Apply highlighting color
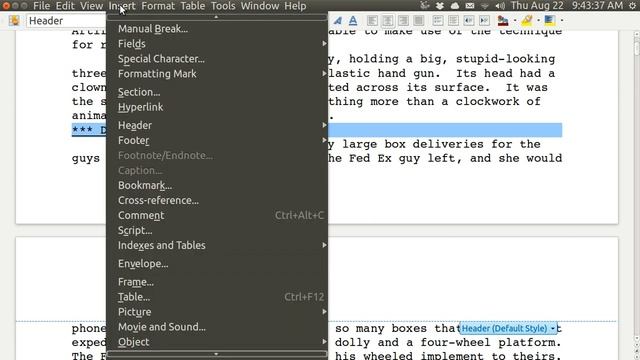The height and width of the screenshot is (360, 640). (527, 20)
